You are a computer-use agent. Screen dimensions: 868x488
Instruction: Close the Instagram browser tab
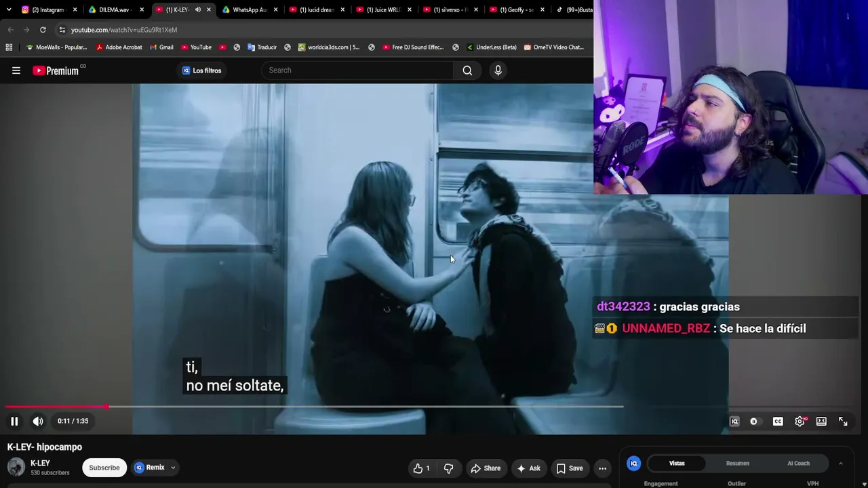tap(75, 9)
